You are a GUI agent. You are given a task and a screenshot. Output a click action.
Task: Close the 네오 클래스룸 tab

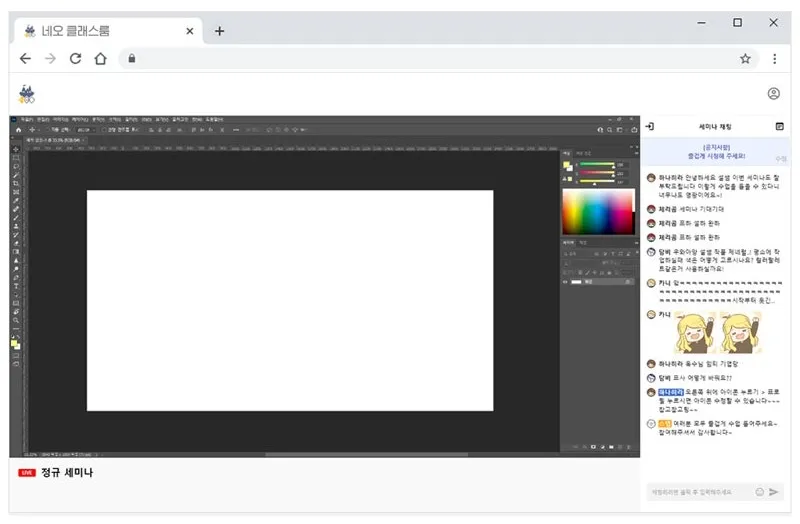(x=190, y=31)
